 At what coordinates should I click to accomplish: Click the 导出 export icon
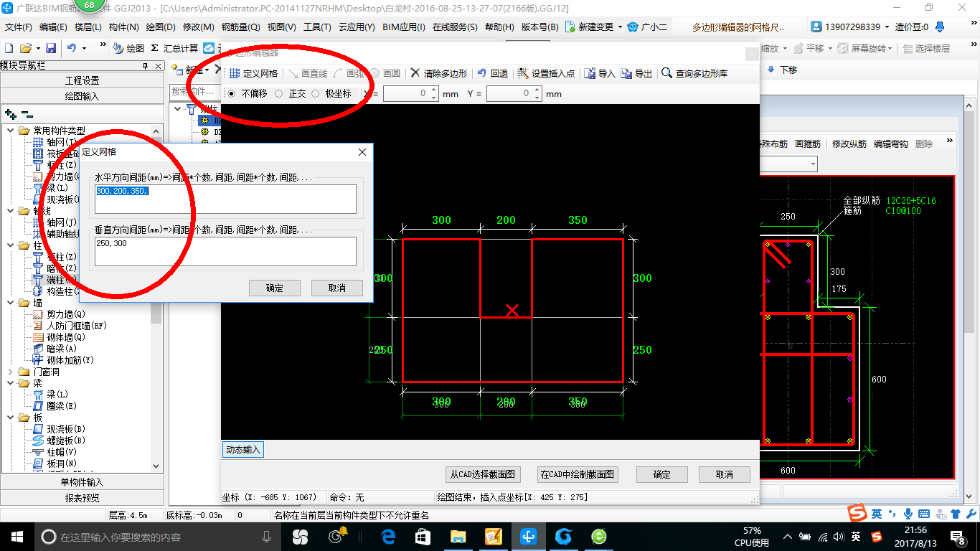(x=626, y=73)
